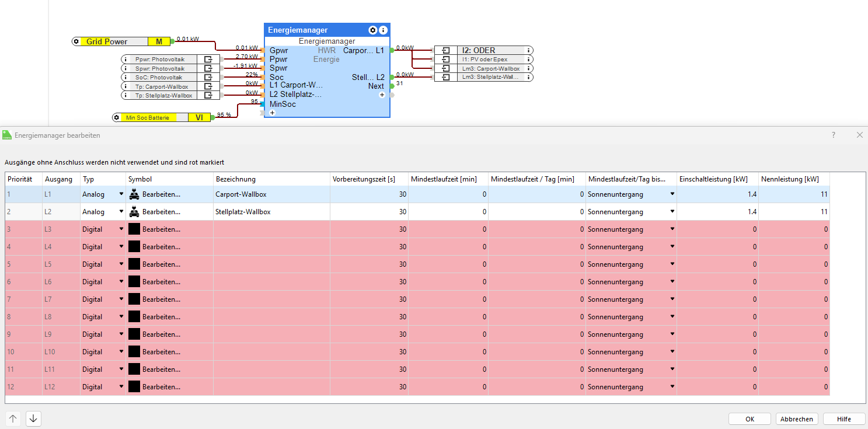Click info icon of I1: PV oder Epex
868x429 pixels.
(529, 59)
